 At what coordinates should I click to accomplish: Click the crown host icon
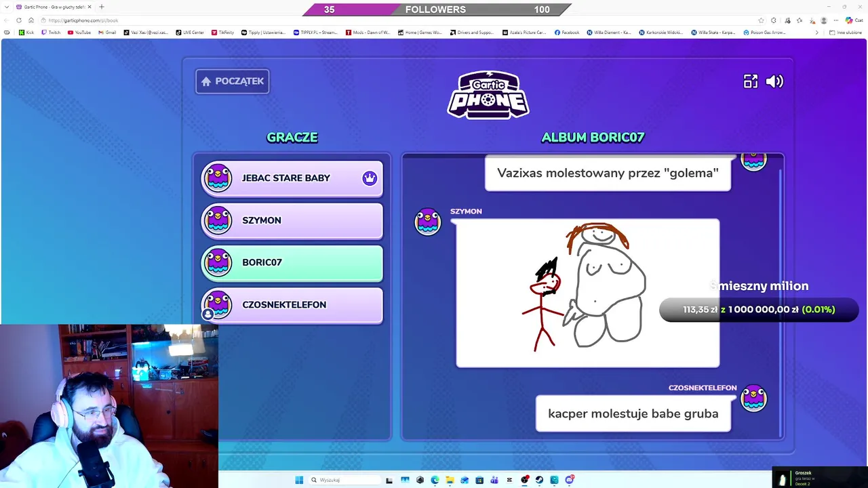point(369,178)
